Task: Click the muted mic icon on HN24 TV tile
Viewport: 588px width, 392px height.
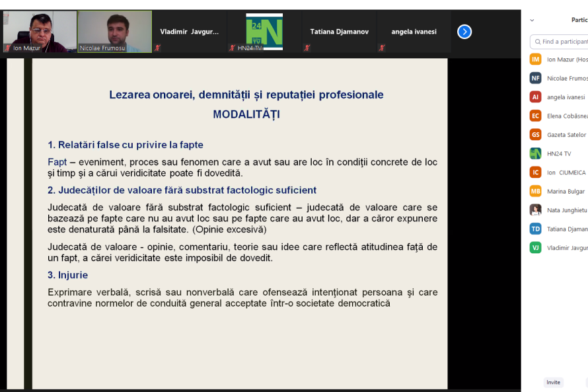Action: [x=233, y=48]
